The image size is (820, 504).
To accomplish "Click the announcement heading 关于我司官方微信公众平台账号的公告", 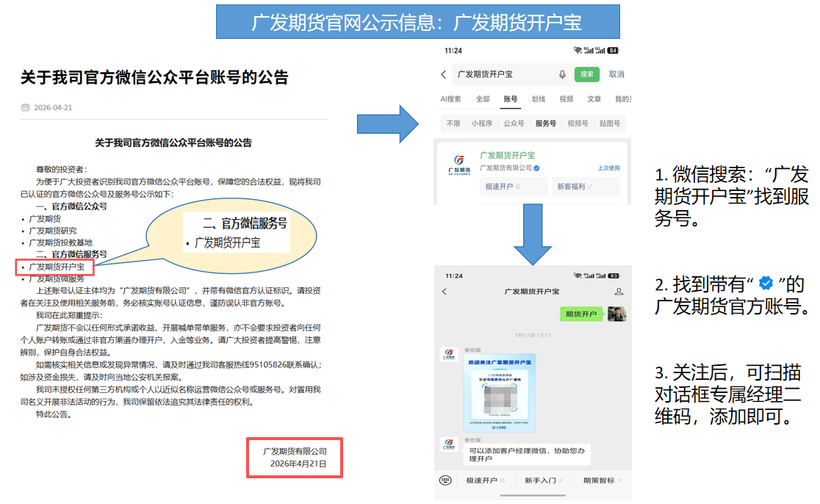I will point(154,77).
